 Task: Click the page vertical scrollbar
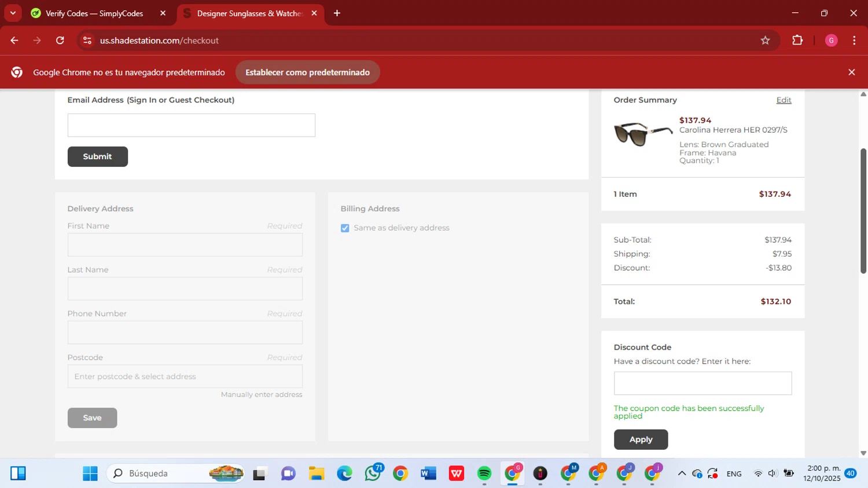coord(863,211)
